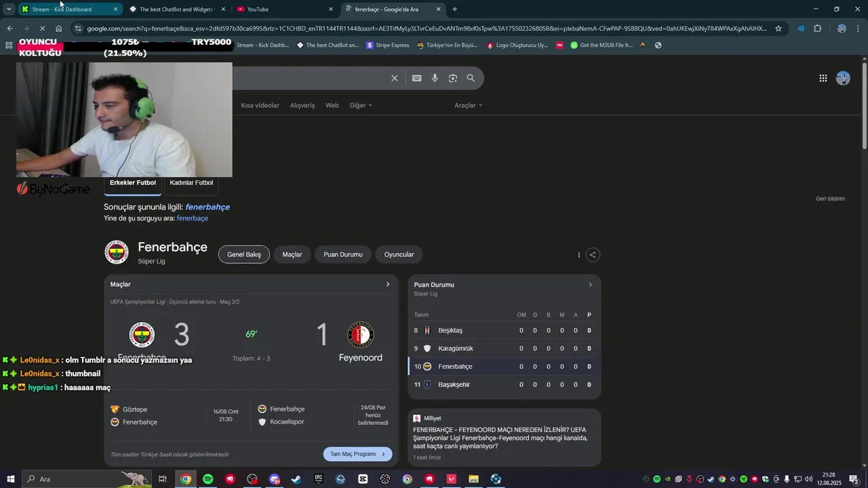Open the Stripe Express bookmark
This screenshot has width=868, height=488.
388,45
